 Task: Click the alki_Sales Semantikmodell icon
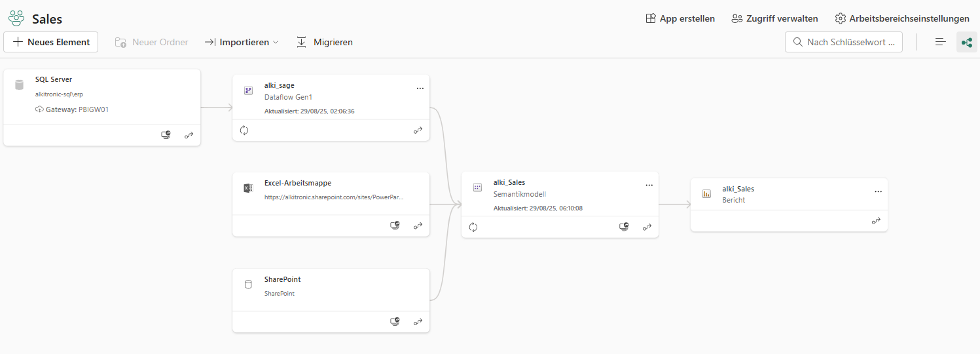pos(477,187)
